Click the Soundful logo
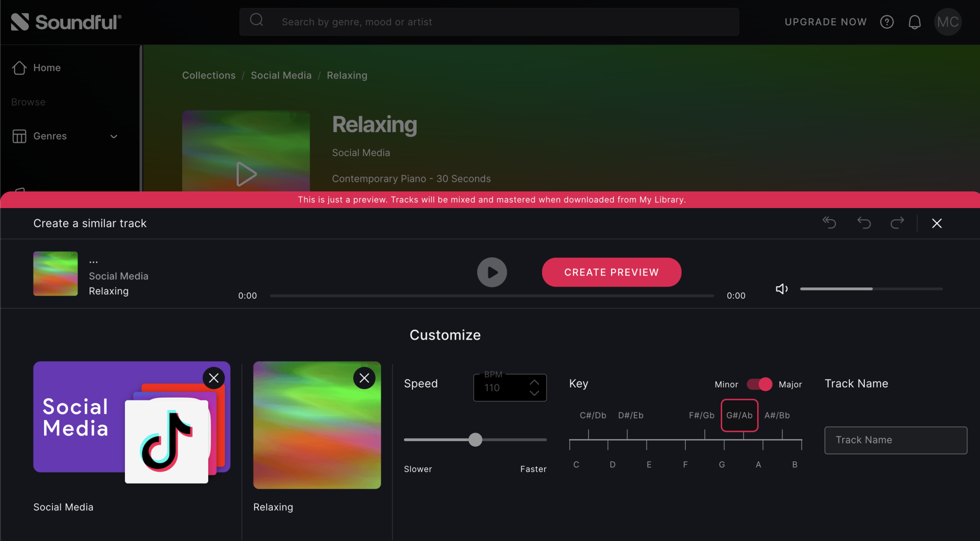Screen dimensions: 980x541 (66, 22)
